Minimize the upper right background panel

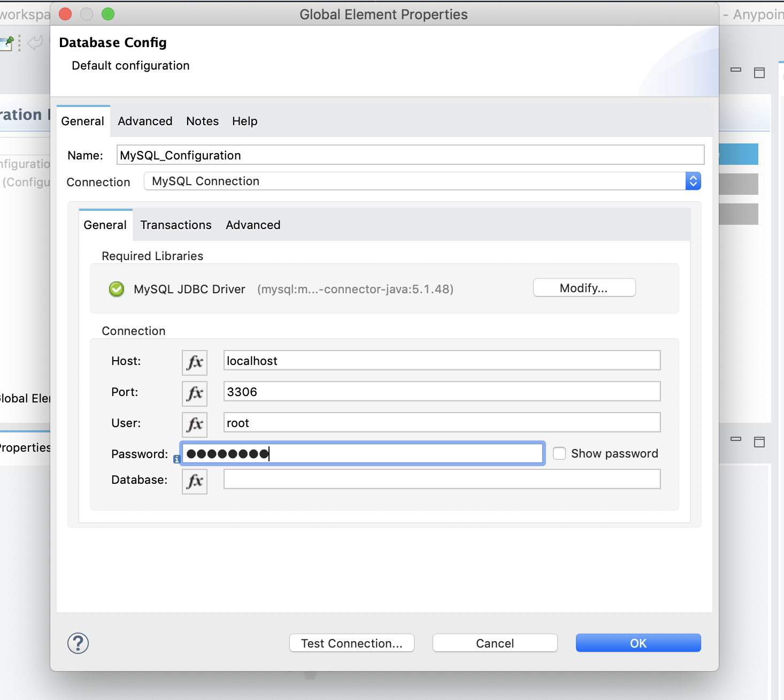click(736, 70)
